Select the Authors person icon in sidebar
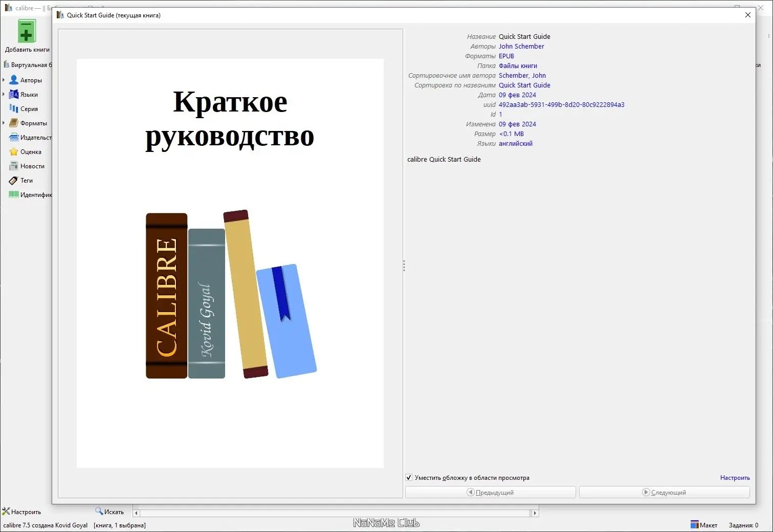The image size is (773, 532). 14,80
